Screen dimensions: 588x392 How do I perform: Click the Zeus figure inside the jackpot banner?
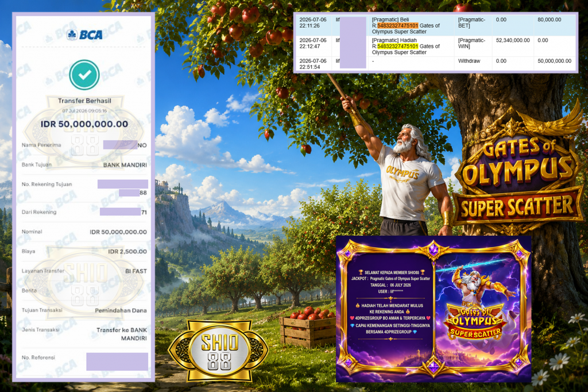click(x=476, y=287)
